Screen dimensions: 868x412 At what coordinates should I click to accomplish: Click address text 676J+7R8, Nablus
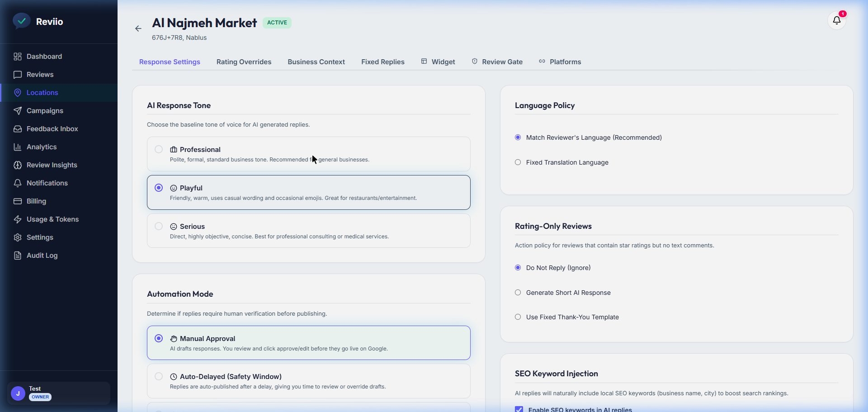179,38
